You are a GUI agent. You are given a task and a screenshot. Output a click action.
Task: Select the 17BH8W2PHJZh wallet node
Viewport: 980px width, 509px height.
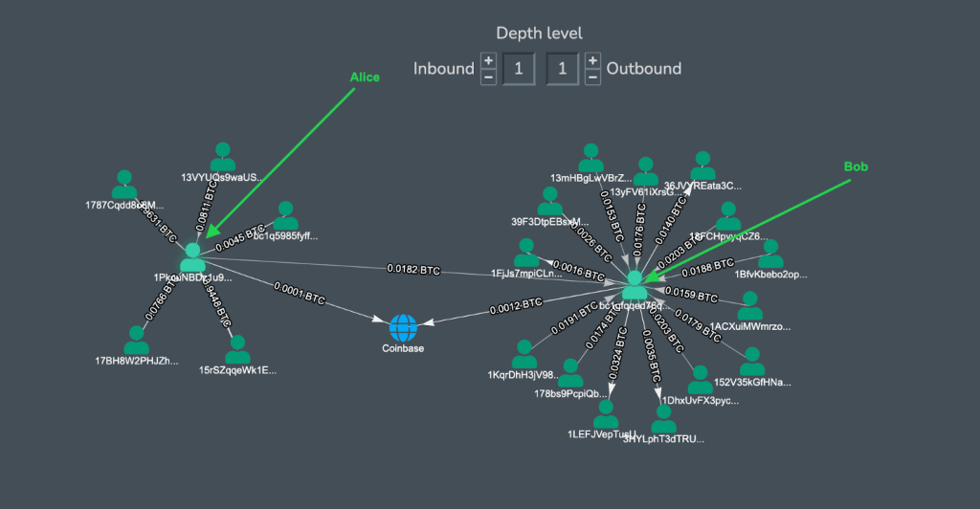coord(136,340)
